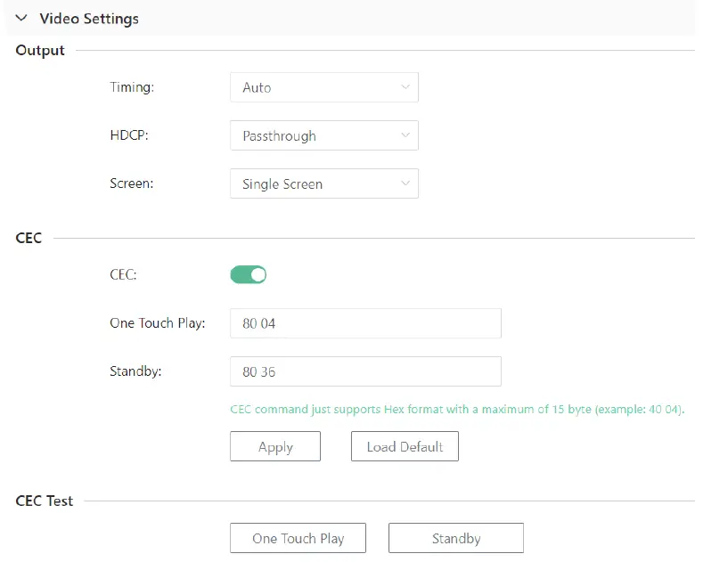The width and height of the screenshot is (728, 562).
Task: Click inside the One Touch Play field
Action: (365, 323)
